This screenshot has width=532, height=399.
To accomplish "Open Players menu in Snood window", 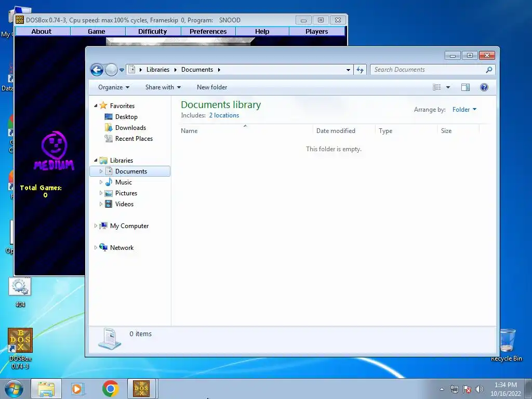I will [x=317, y=32].
